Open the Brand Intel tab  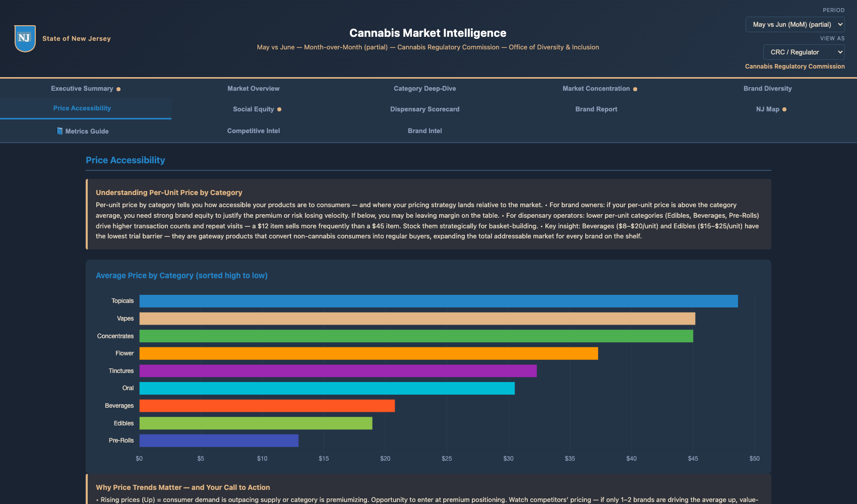point(425,131)
